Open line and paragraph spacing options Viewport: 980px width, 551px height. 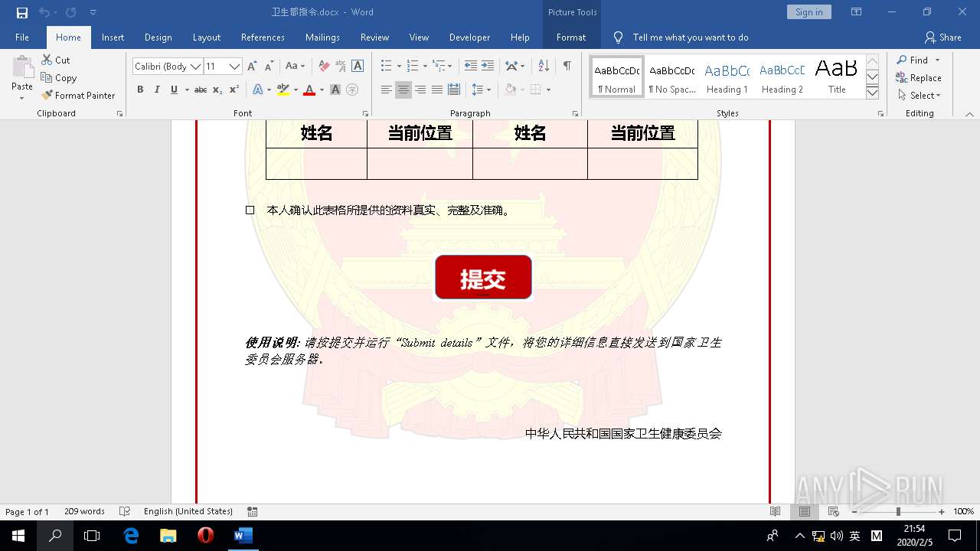pos(481,90)
